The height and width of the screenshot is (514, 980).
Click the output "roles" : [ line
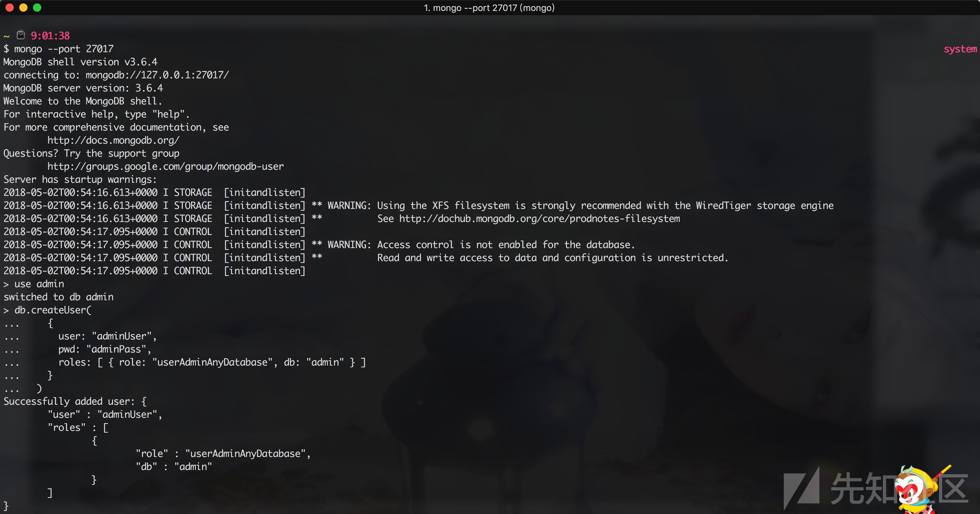78,428
